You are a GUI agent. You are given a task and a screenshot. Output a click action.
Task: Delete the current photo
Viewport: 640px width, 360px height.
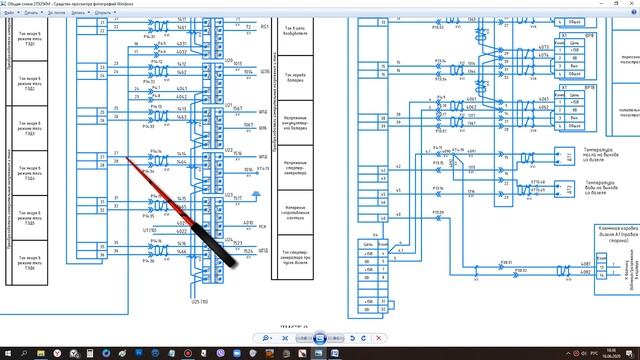click(x=379, y=338)
